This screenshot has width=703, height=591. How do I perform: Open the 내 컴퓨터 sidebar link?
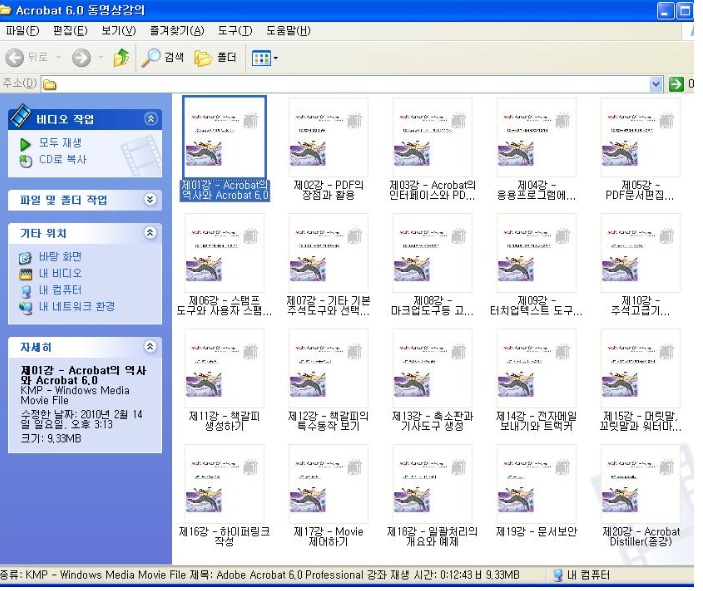tap(60, 290)
